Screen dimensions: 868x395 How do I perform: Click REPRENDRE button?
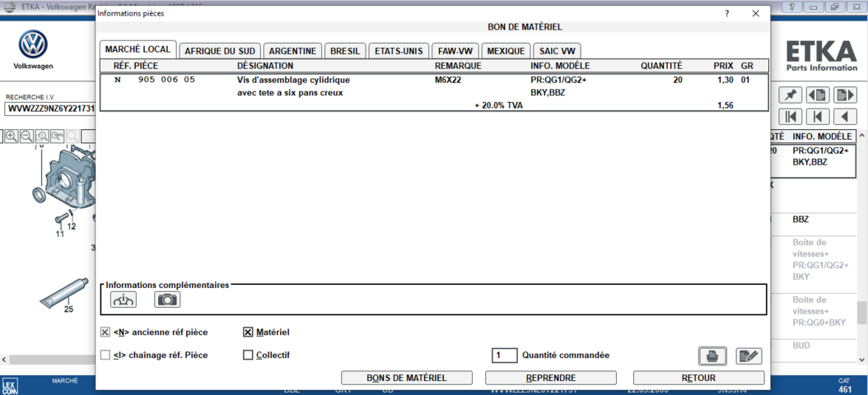coord(551,378)
